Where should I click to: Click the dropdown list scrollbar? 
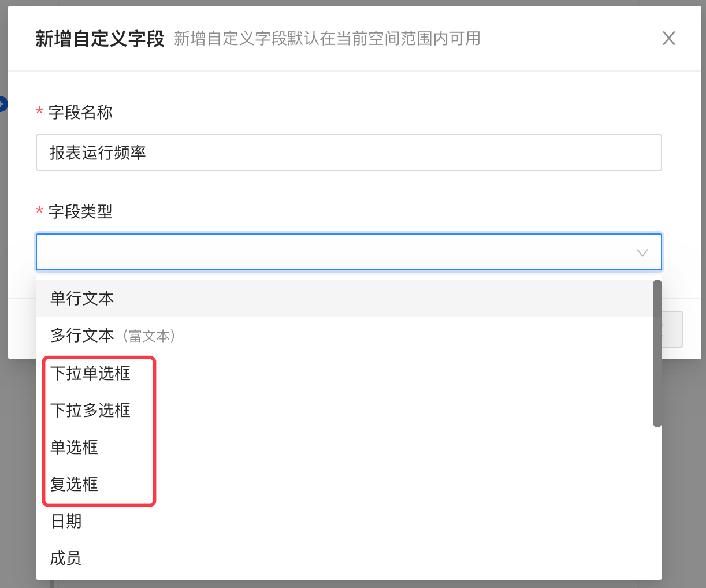coord(657,353)
